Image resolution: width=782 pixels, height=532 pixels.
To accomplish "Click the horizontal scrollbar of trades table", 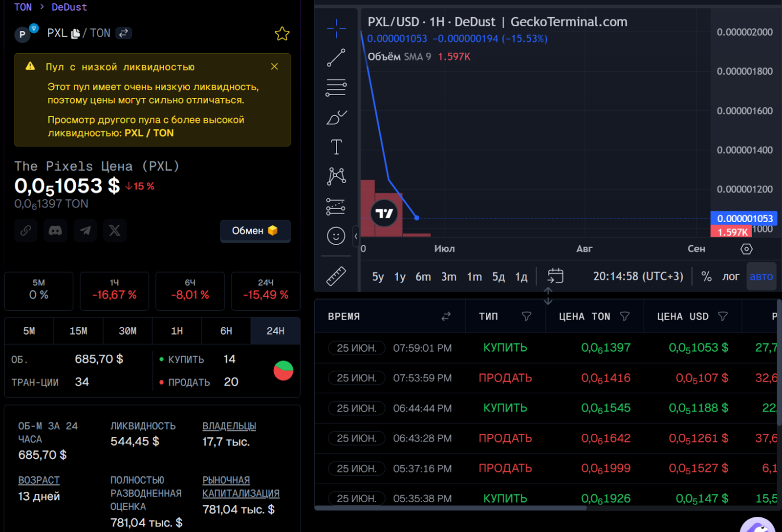I will tap(450, 508).
